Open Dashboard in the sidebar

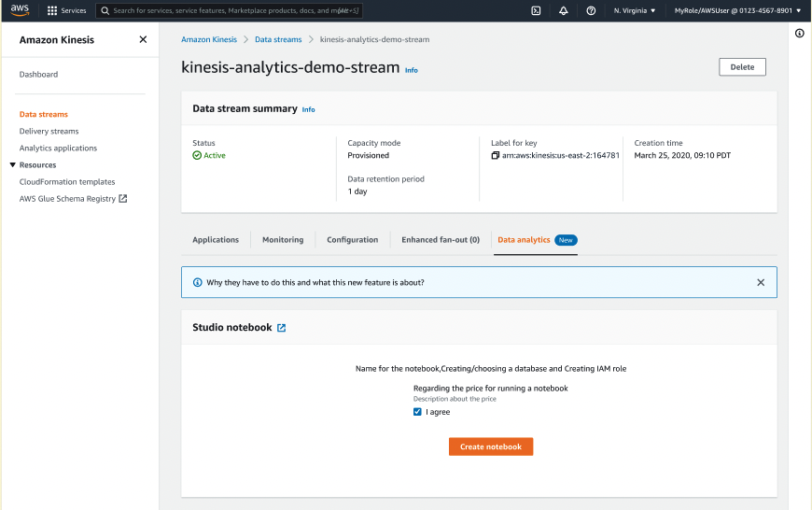click(x=38, y=74)
